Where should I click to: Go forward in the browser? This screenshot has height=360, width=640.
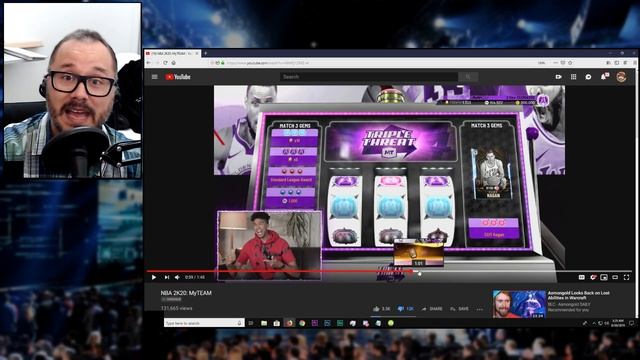tap(157, 63)
